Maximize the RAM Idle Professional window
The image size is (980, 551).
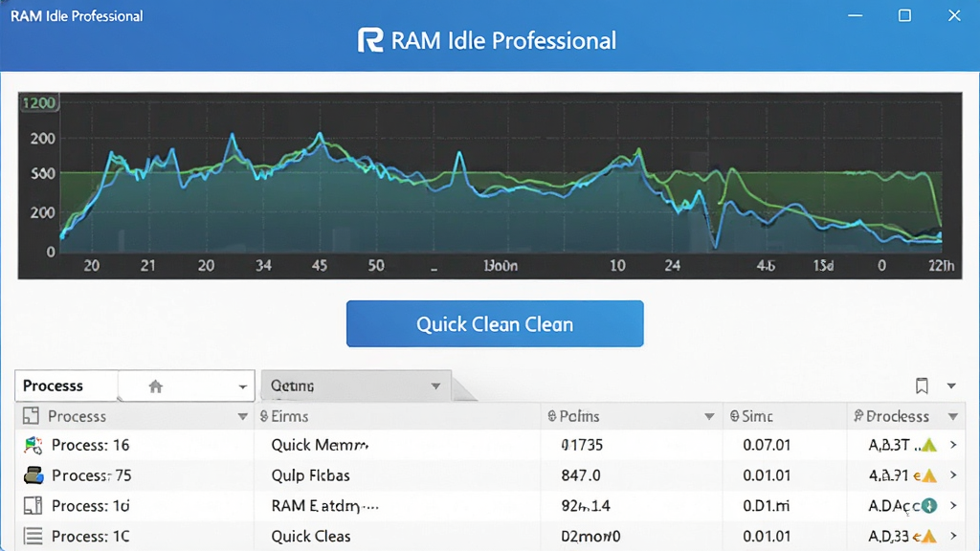904,15
